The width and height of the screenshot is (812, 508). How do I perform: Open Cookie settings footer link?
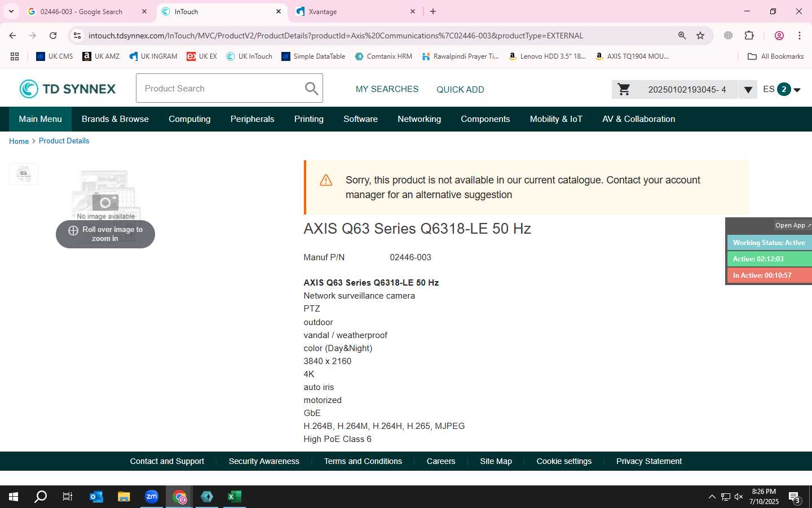[x=564, y=461]
